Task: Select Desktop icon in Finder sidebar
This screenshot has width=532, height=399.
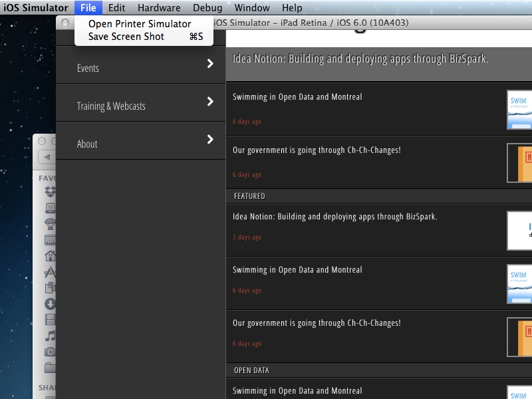Action: pyautogui.click(x=51, y=240)
